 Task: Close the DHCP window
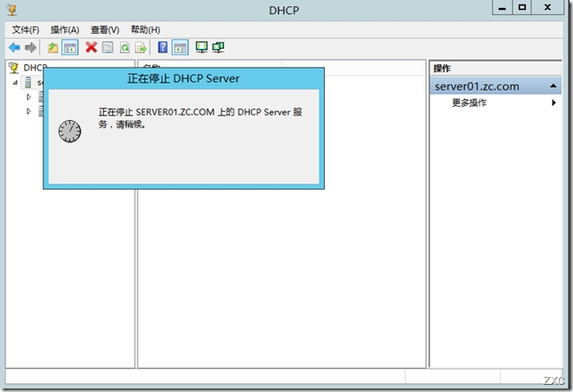click(548, 8)
